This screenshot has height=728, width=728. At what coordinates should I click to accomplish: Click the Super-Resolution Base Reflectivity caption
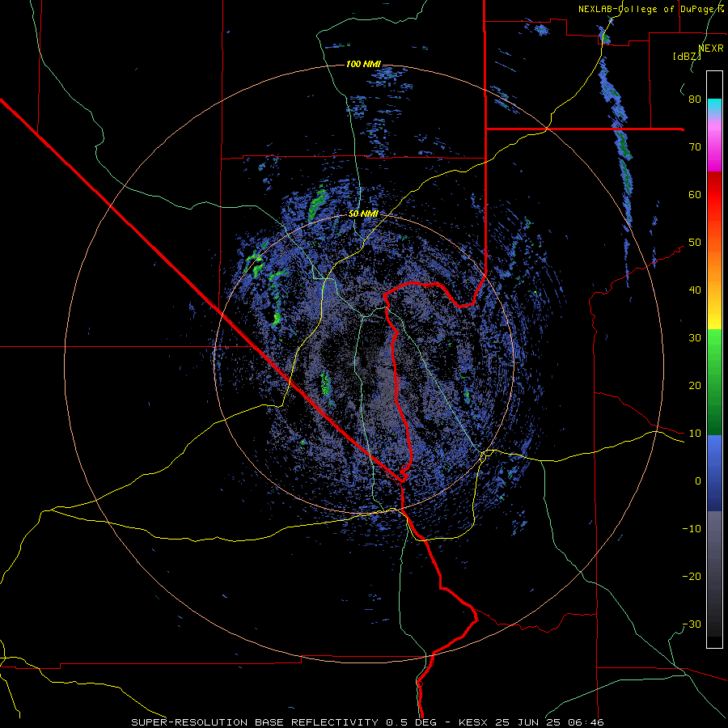click(x=368, y=722)
